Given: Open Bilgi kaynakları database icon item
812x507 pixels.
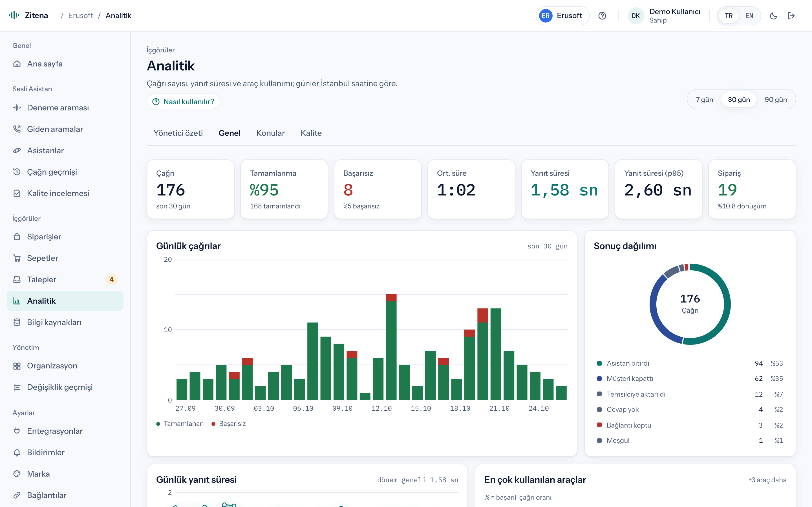Looking at the screenshot, I should click(17, 322).
